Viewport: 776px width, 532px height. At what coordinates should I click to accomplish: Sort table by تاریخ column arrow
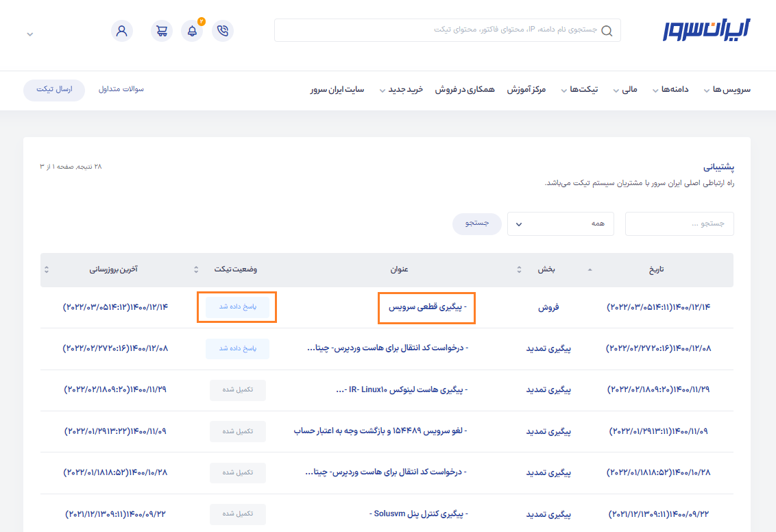(x=590, y=270)
